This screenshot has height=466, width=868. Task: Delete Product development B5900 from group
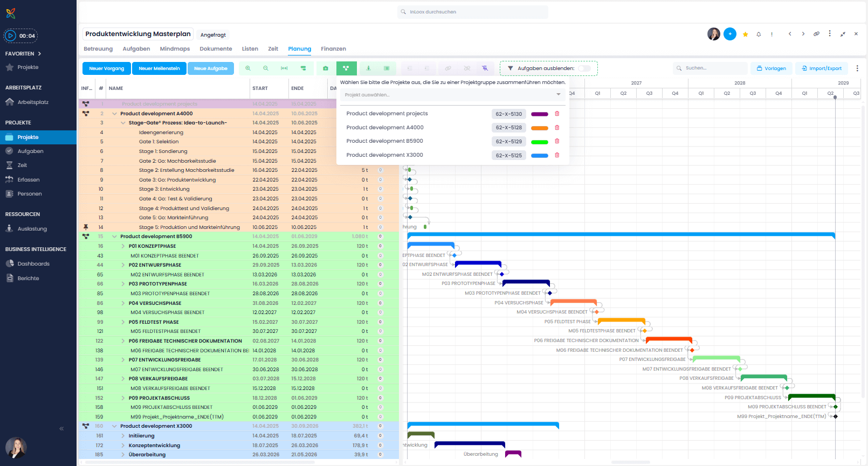pos(557,141)
